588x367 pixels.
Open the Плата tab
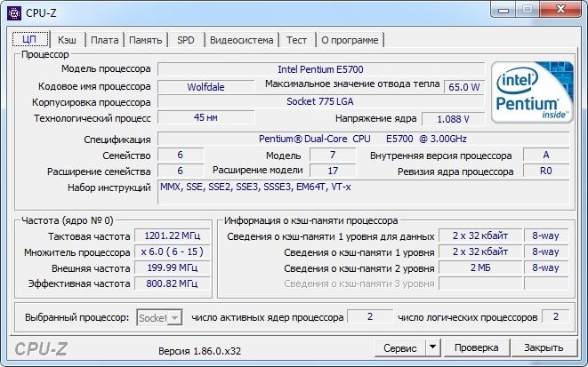coord(105,40)
